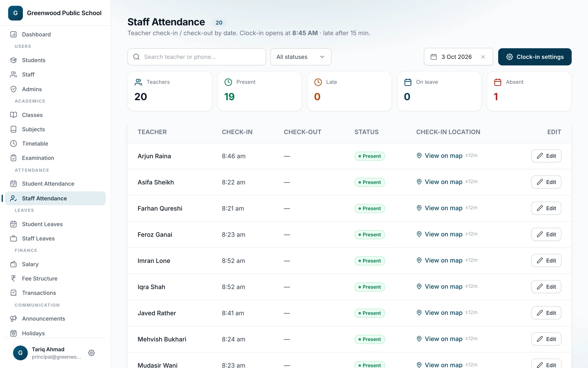Image resolution: width=588 pixels, height=368 pixels.
Task: Click the On leave card calendar icon
Action: (408, 82)
